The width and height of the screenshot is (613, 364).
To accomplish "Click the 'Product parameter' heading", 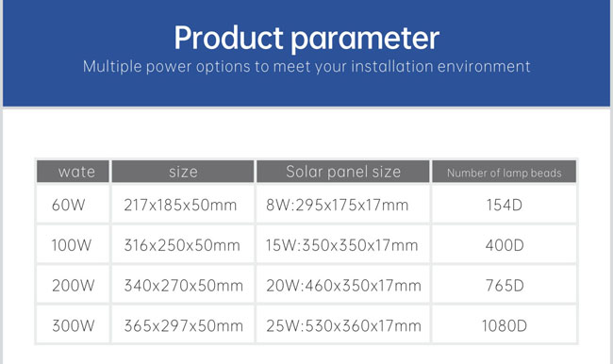I will pyautogui.click(x=306, y=39).
